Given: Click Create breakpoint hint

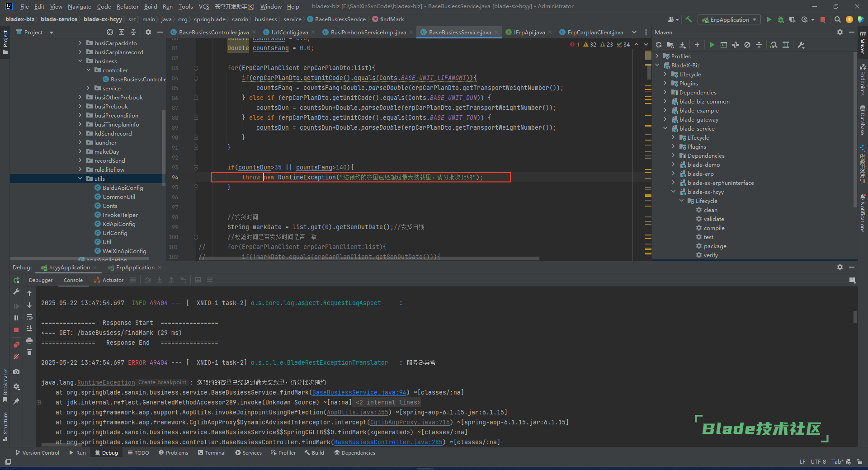Looking at the screenshot, I should coord(162,382).
